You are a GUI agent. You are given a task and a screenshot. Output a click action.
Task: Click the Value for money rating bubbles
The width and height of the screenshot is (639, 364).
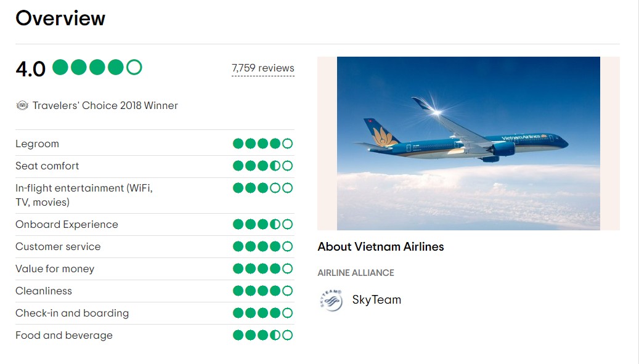click(262, 269)
